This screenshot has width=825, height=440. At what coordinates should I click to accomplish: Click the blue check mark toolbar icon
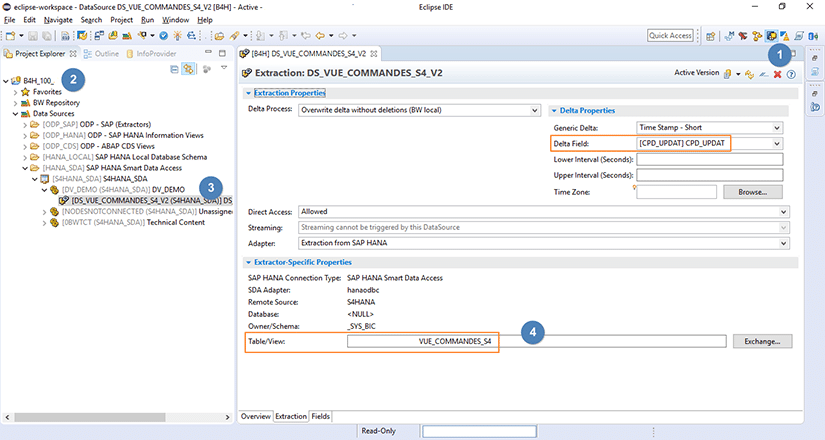pos(164,36)
